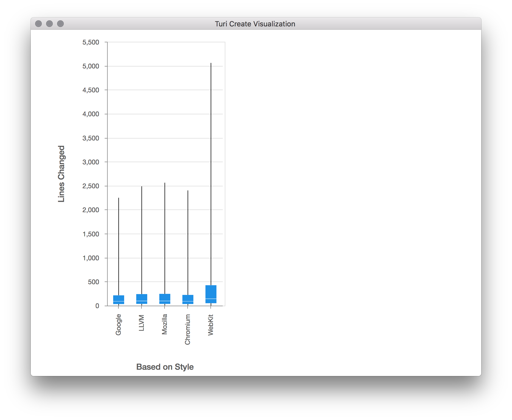Click the Google whisker line
Screen dimensions: 512x420
119,247
